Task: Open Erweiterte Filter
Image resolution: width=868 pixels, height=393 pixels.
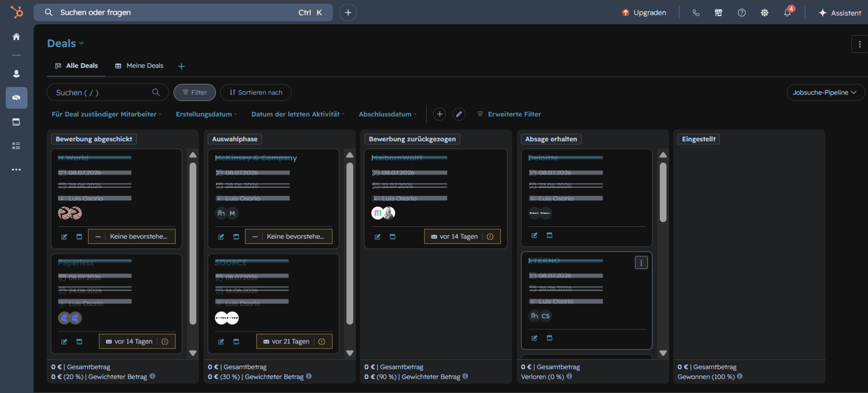Action: click(509, 114)
